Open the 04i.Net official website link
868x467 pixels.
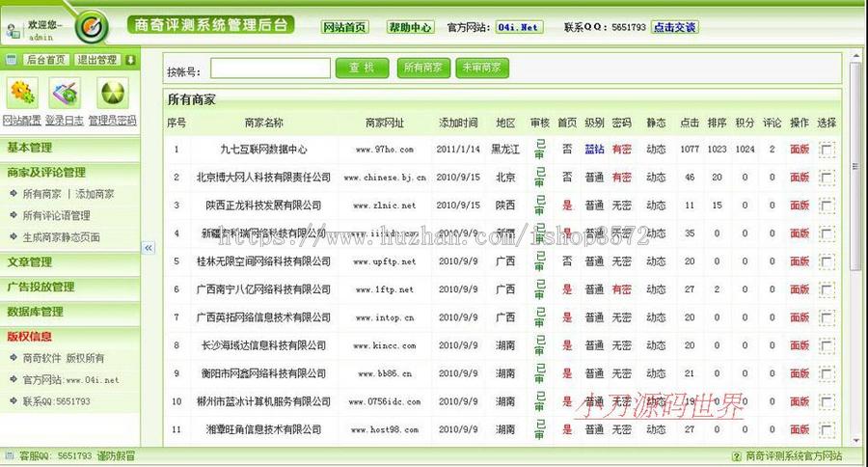[x=519, y=27]
